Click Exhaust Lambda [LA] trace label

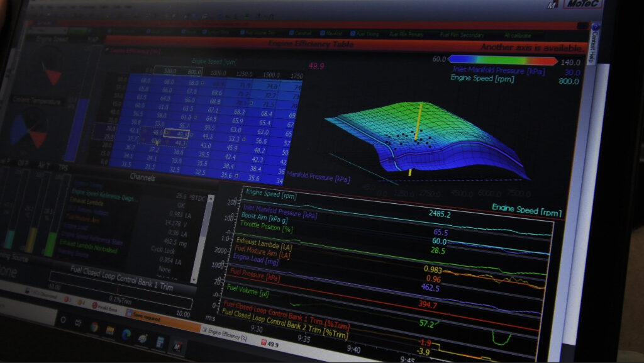pos(264,243)
